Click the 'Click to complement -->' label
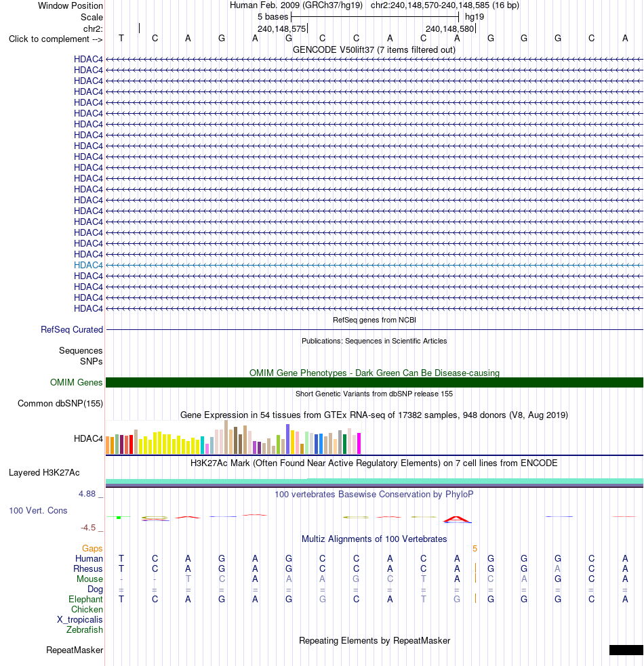644x666 pixels. [x=56, y=39]
